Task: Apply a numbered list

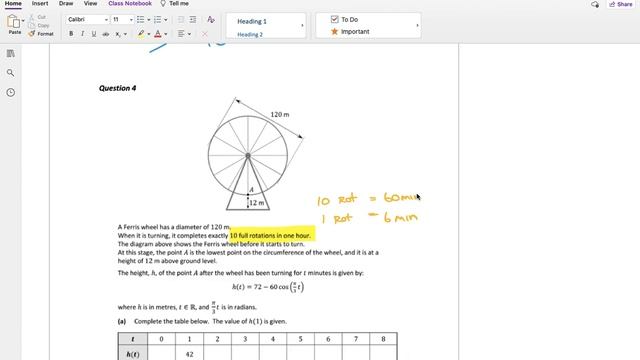Action: [x=158, y=20]
